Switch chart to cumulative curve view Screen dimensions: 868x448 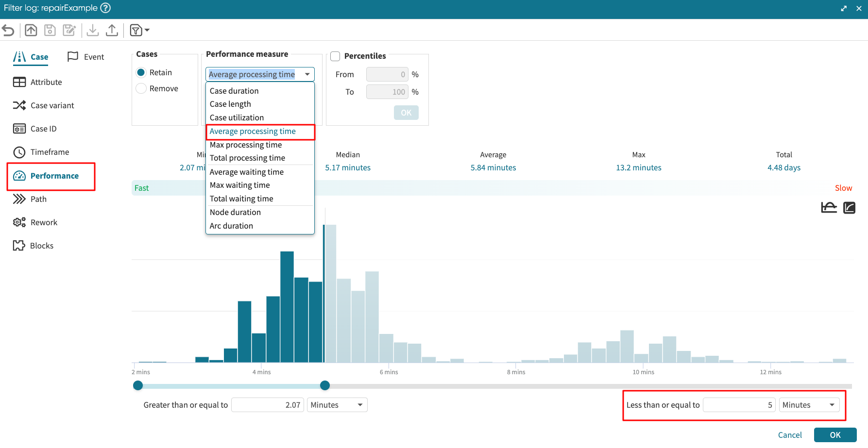(x=849, y=208)
